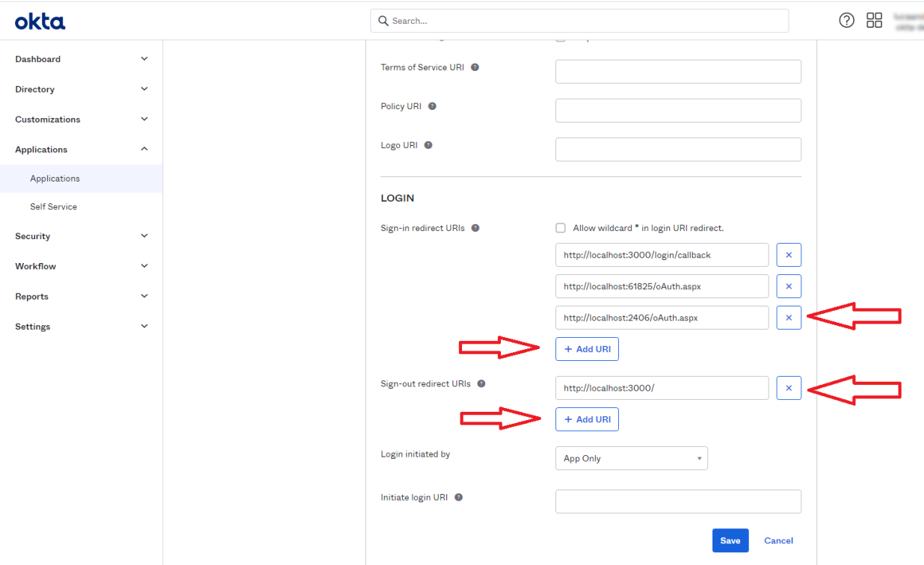Open the Login initiated by dropdown
924x565 pixels.
631,458
